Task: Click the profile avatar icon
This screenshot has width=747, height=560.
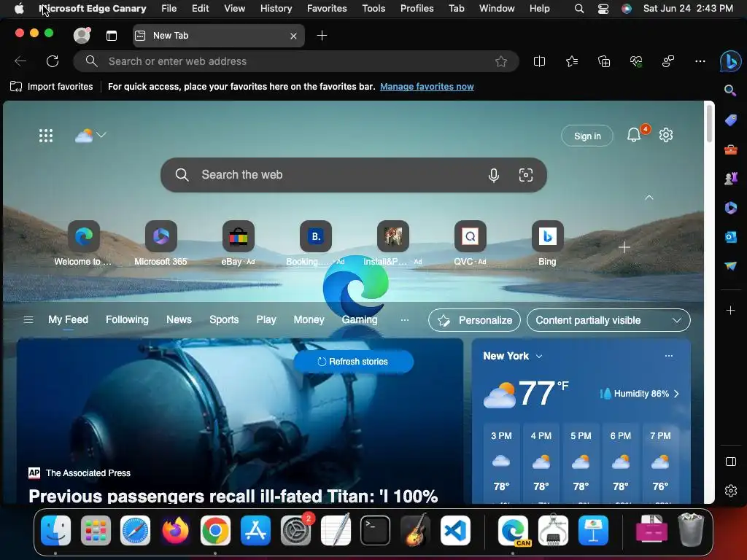Action: (82, 35)
